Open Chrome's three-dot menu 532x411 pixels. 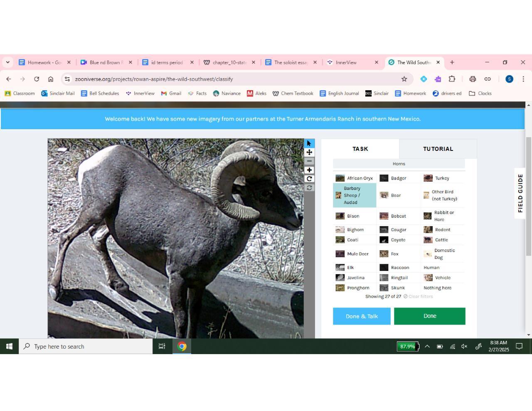click(x=523, y=79)
